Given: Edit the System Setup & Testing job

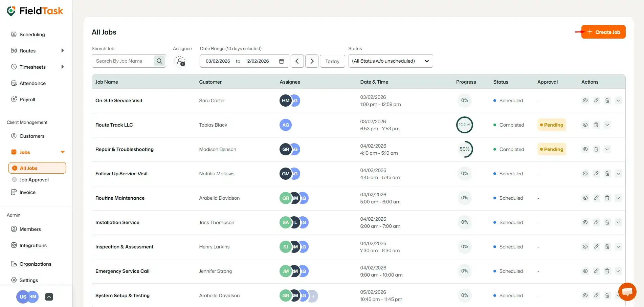Looking at the screenshot, I should tap(596, 295).
